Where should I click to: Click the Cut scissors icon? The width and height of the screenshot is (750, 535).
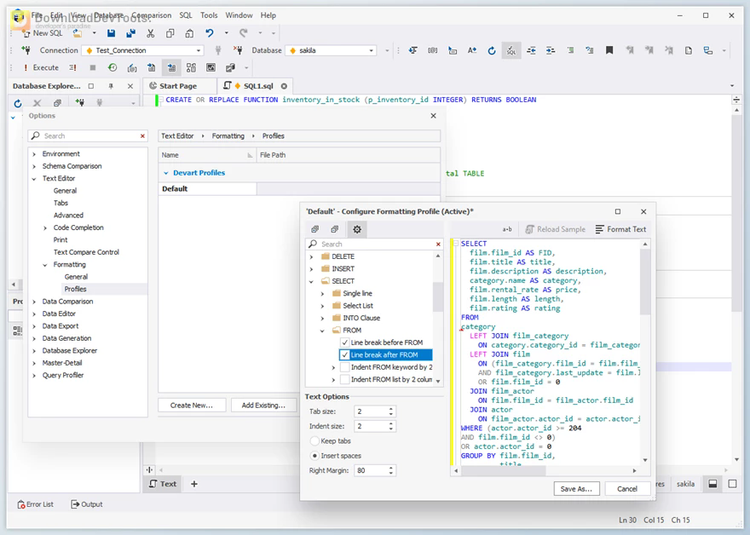click(150, 33)
